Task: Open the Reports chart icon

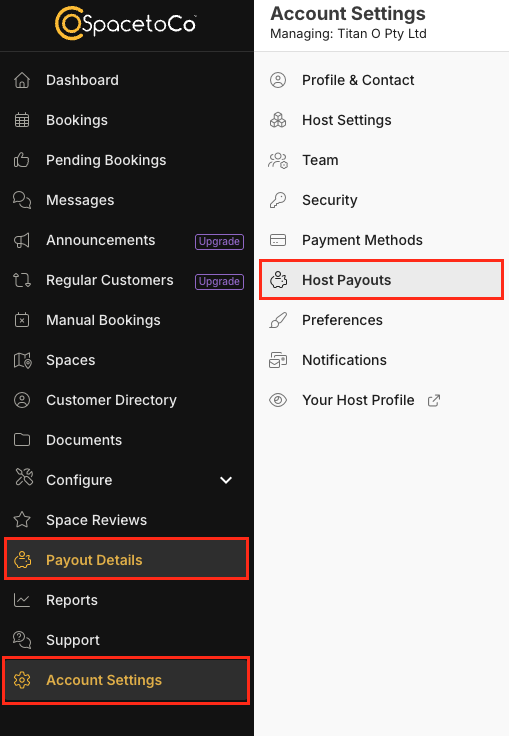Action: point(22,600)
